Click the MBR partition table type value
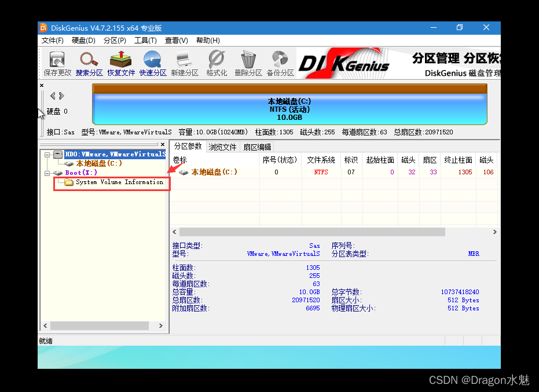This screenshot has height=392, width=539. (474, 254)
